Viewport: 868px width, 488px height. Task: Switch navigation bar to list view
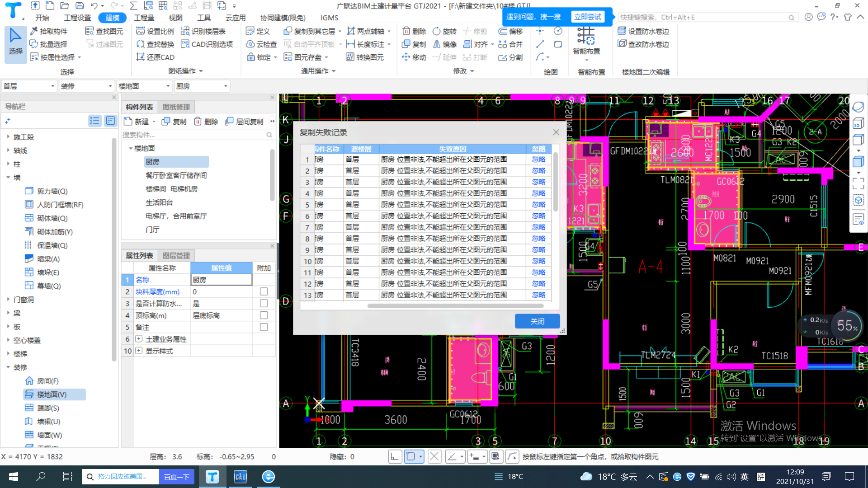click(x=94, y=121)
